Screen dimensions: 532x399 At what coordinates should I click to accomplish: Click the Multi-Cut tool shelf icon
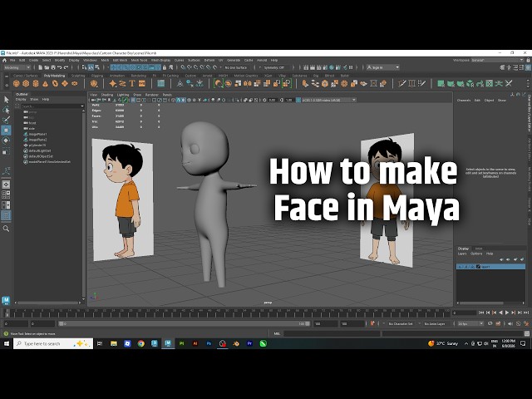pyautogui.click(x=402, y=83)
